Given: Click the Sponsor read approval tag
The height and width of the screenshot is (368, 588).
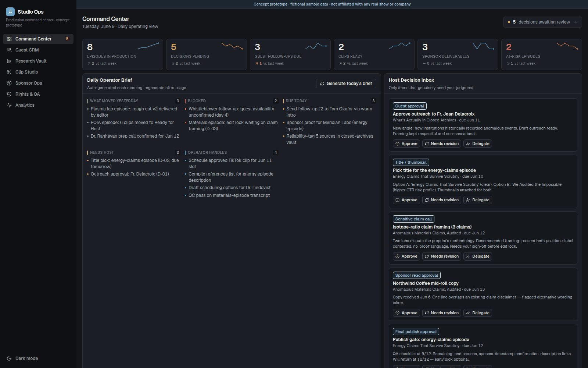Looking at the screenshot, I should click(416, 275).
